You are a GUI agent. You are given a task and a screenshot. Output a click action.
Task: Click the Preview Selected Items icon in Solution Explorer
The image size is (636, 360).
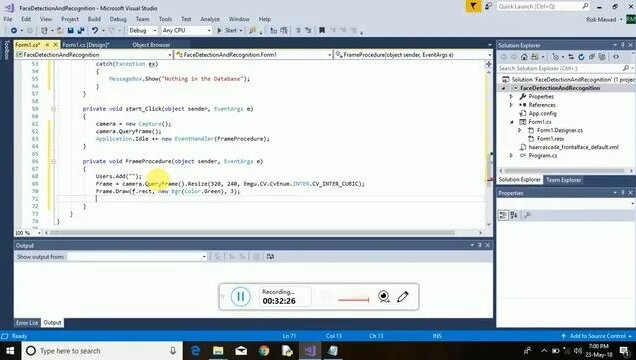(x=616, y=57)
